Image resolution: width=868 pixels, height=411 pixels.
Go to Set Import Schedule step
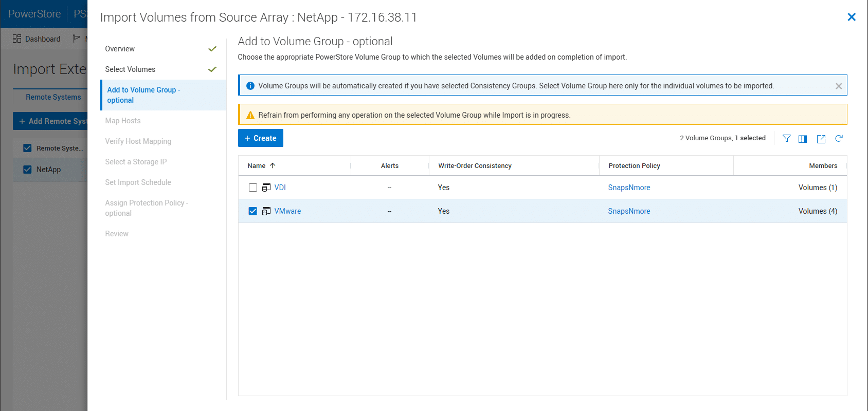(138, 182)
